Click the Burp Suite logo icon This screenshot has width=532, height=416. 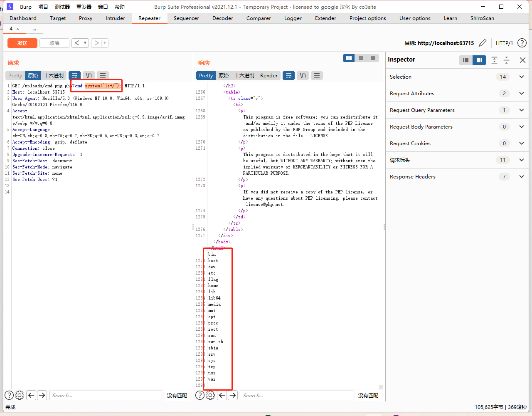tap(10, 7)
